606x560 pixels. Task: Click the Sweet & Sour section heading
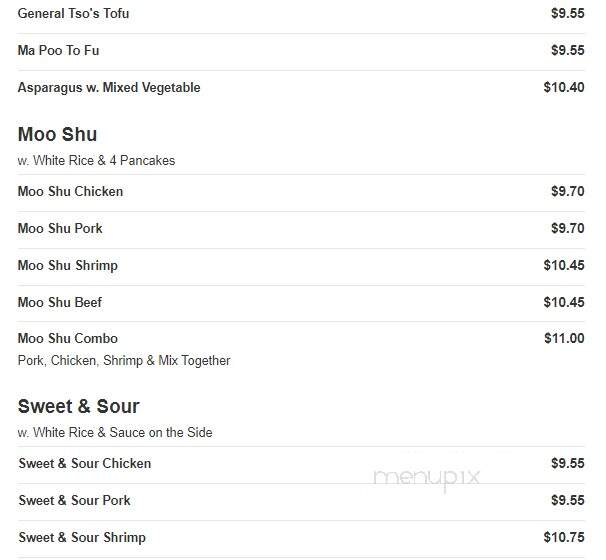(78, 406)
